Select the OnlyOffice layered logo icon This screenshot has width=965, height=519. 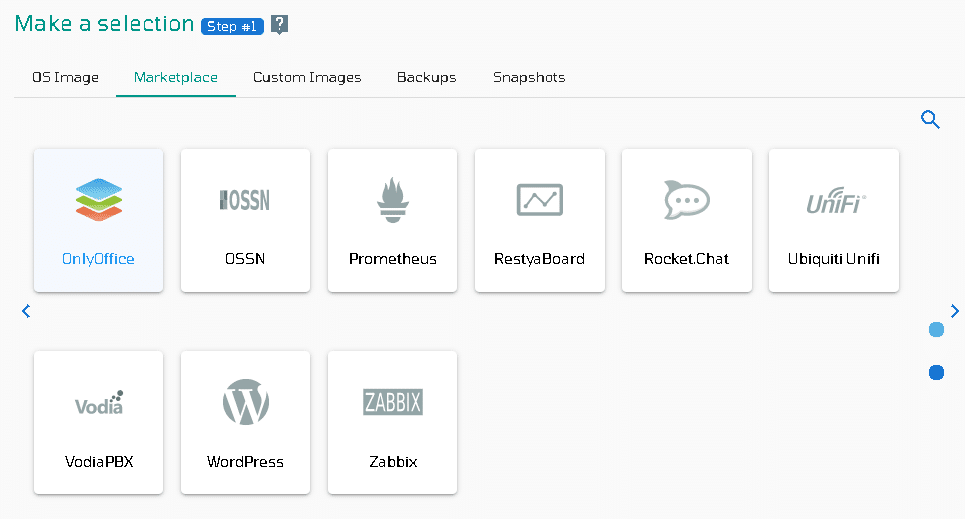click(98, 199)
